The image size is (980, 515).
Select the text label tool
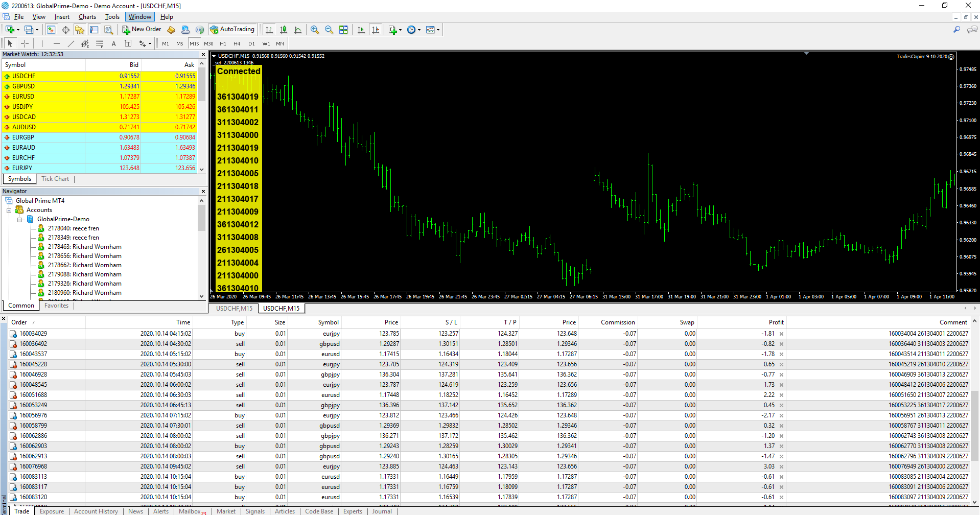128,43
